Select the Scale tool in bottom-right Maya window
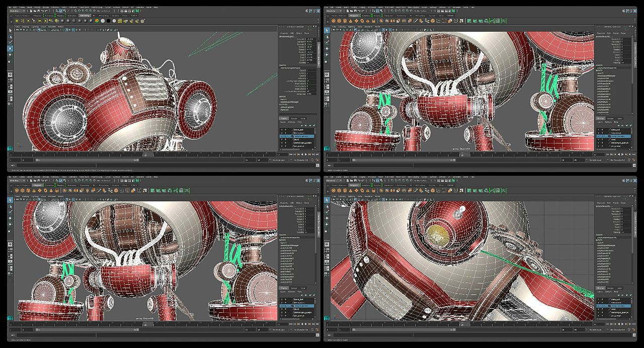644x348 pixels. tap(327, 231)
